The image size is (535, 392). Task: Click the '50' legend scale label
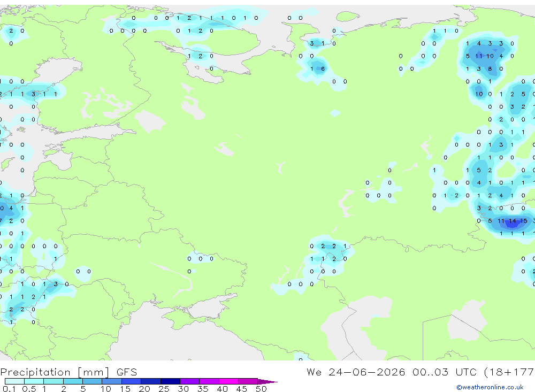tap(261, 389)
